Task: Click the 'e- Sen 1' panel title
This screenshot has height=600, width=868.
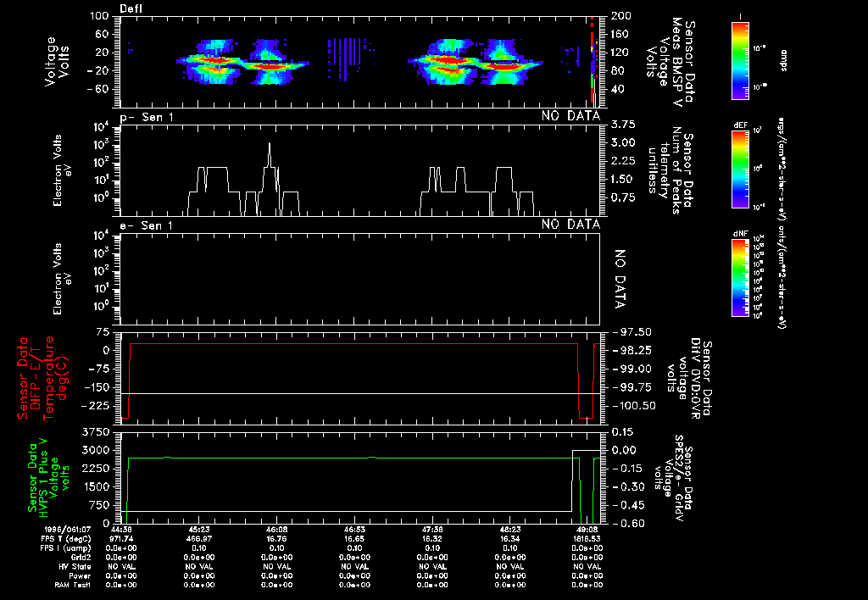Action: [x=146, y=225]
